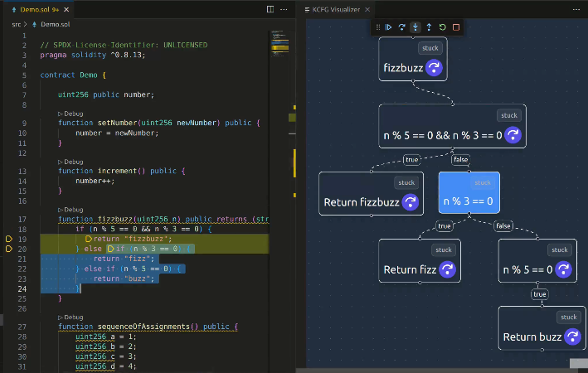The width and height of the screenshot is (588, 373).
Task: Click the return "buzz" line
Action: [124, 279]
